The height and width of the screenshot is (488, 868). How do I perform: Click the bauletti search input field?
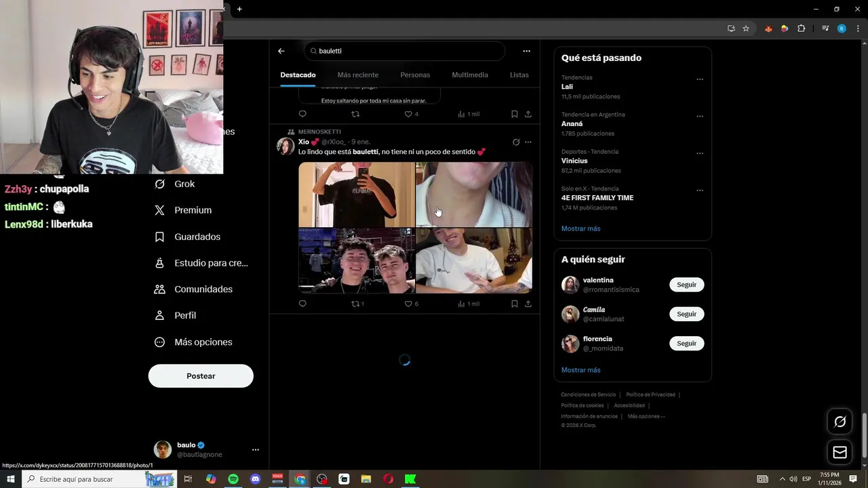point(405,51)
